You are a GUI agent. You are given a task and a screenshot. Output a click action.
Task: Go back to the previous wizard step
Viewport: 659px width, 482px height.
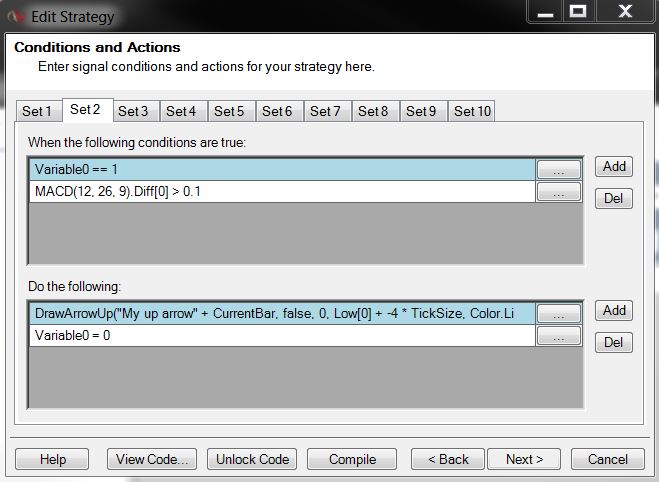coord(448,459)
